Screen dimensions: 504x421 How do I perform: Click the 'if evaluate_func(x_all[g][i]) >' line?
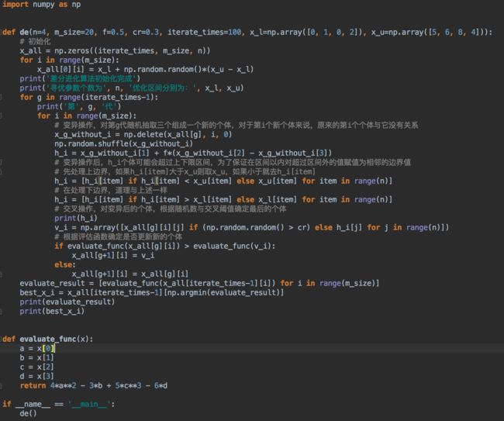165,247
